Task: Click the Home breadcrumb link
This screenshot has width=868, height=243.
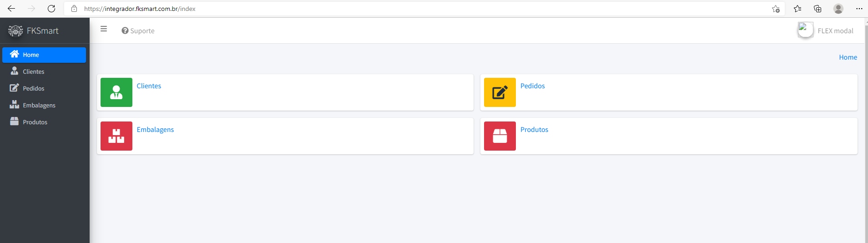Action: tap(848, 57)
